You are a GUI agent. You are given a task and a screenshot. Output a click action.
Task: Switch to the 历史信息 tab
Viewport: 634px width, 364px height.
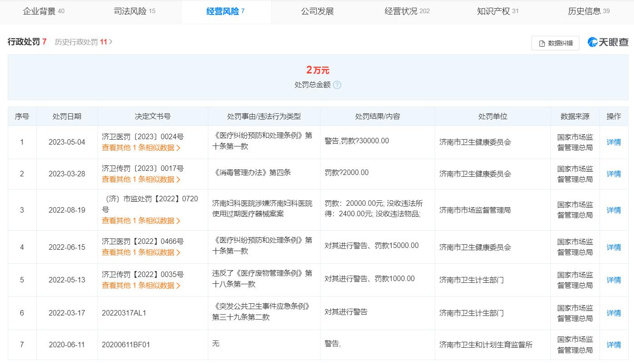click(588, 12)
